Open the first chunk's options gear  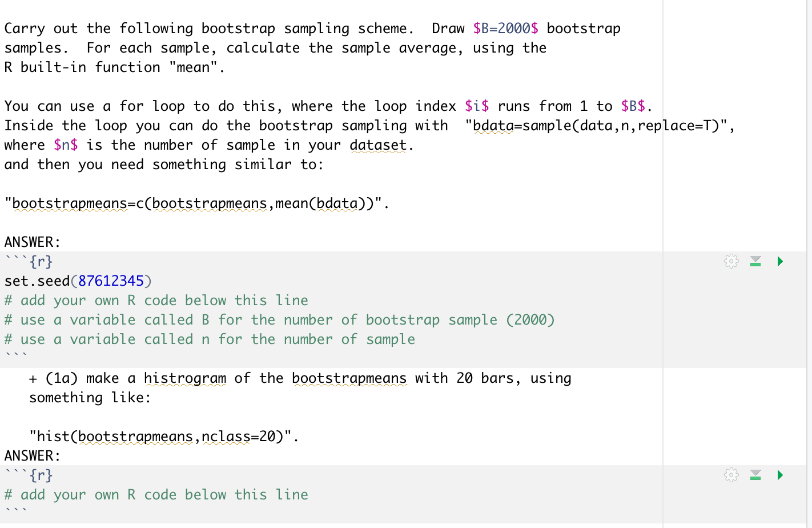click(x=731, y=261)
